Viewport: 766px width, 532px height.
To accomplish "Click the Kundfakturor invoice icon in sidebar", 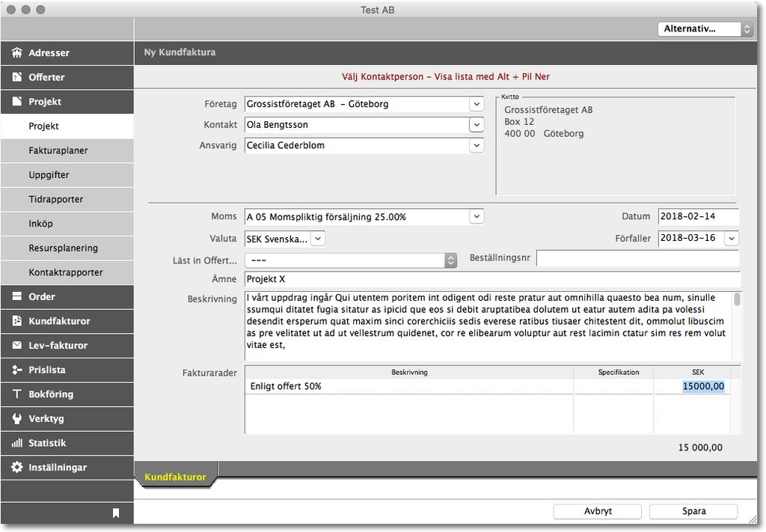I will [17, 321].
